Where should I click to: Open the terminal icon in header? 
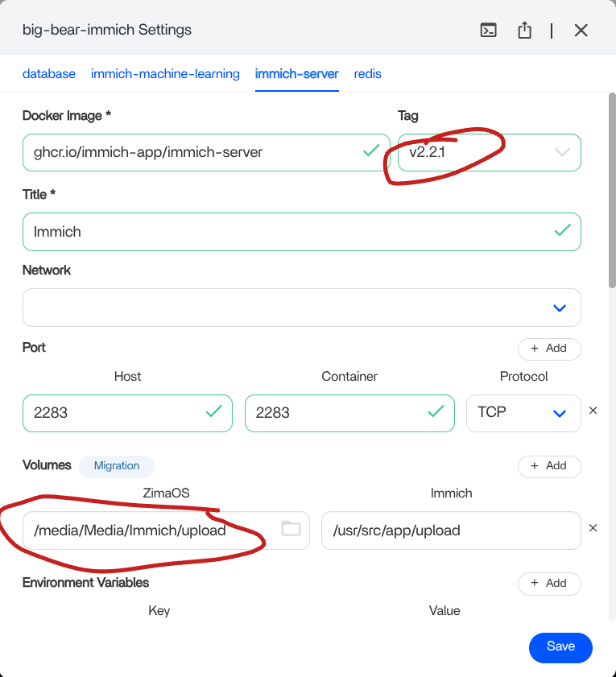tap(488, 31)
